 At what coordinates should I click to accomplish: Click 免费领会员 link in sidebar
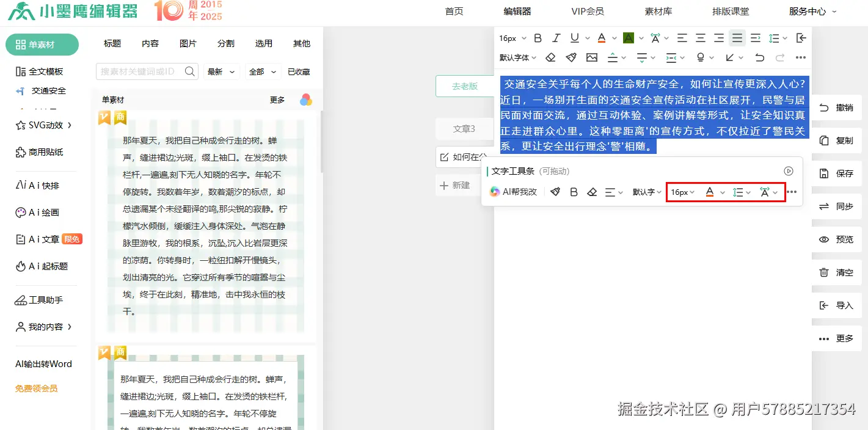(37, 388)
